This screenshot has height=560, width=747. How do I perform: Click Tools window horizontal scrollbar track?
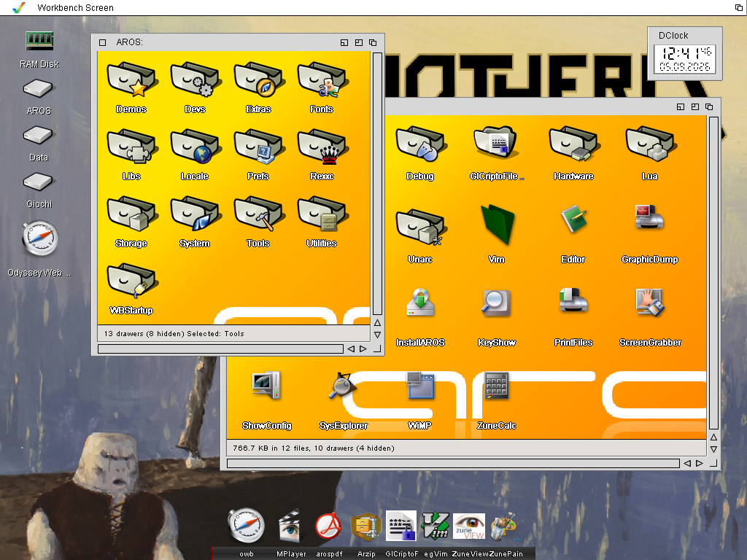[454, 463]
